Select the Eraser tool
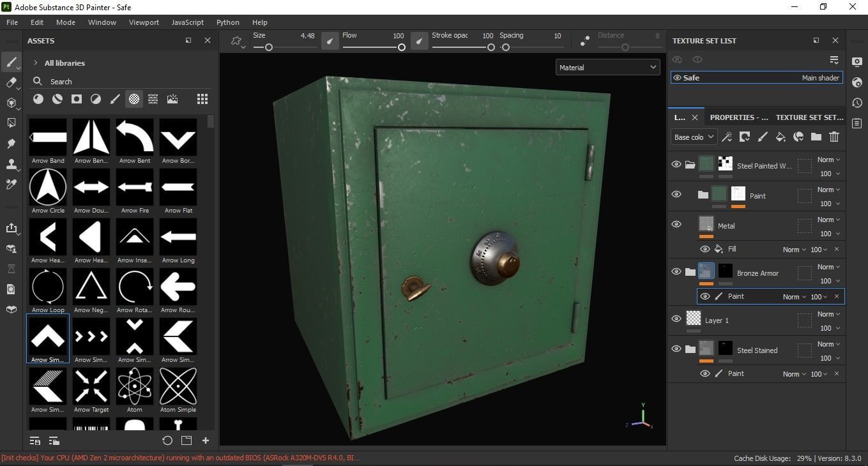 (x=11, y=82)
